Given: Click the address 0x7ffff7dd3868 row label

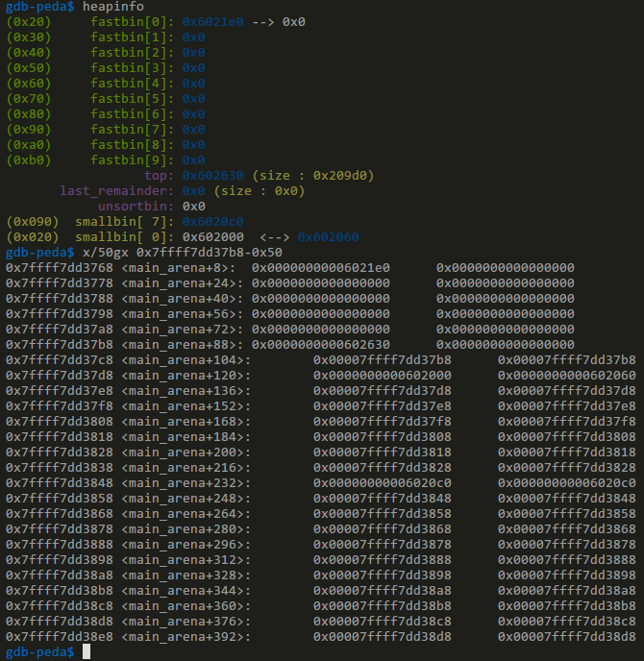Looking at the screenshot, I should click(x=60, y=514).
